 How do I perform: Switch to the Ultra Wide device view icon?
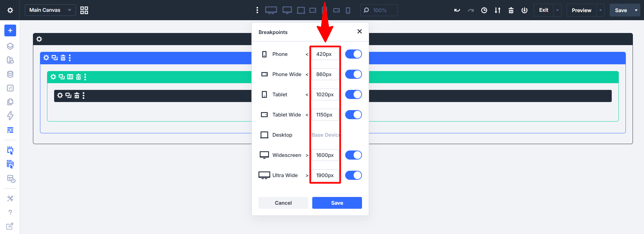point(271,10)
